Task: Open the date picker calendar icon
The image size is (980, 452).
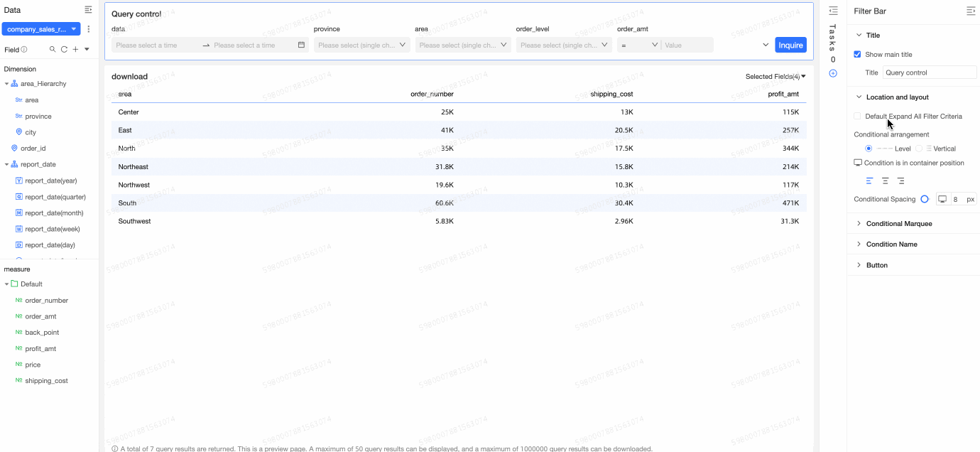Action: tap(301, 45)
